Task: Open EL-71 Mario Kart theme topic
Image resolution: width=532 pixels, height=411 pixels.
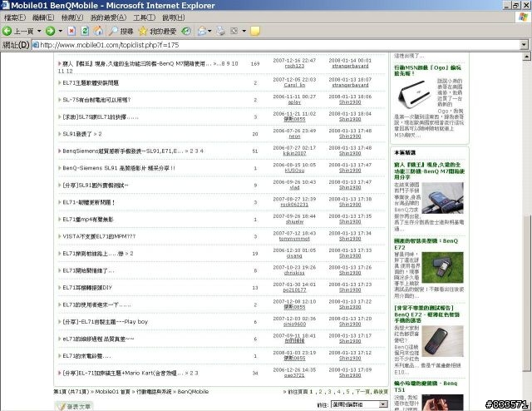Action: 123,373
